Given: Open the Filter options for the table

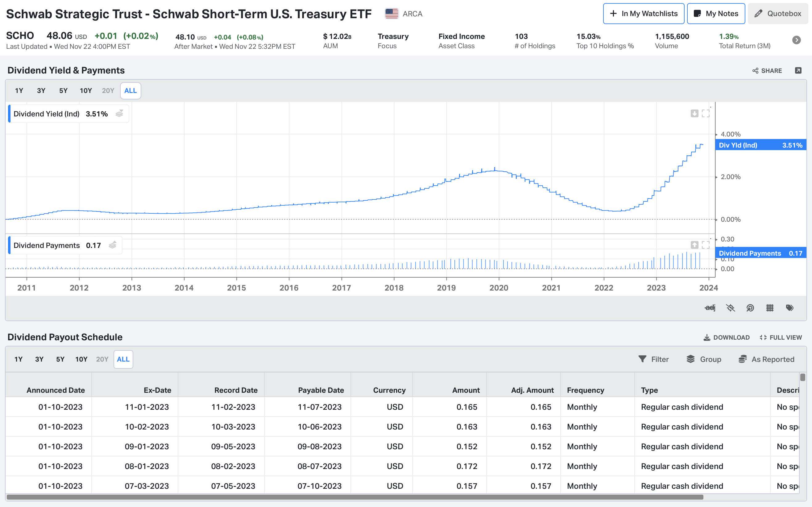Looking at the screenshot, I should [653, 359].
